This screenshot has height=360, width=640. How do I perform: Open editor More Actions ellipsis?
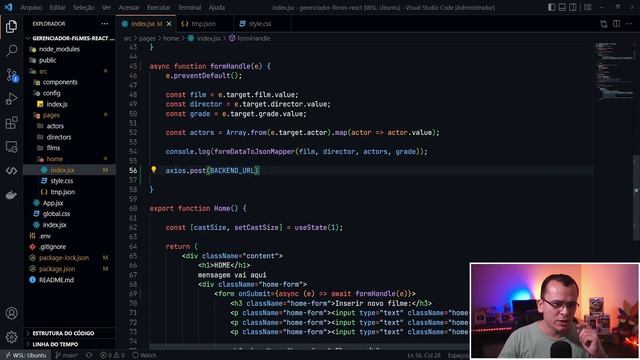click(x=629, y=24)
